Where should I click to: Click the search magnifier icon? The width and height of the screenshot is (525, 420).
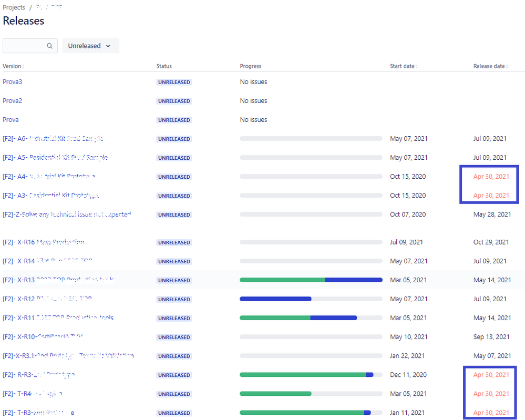(49, 46)
